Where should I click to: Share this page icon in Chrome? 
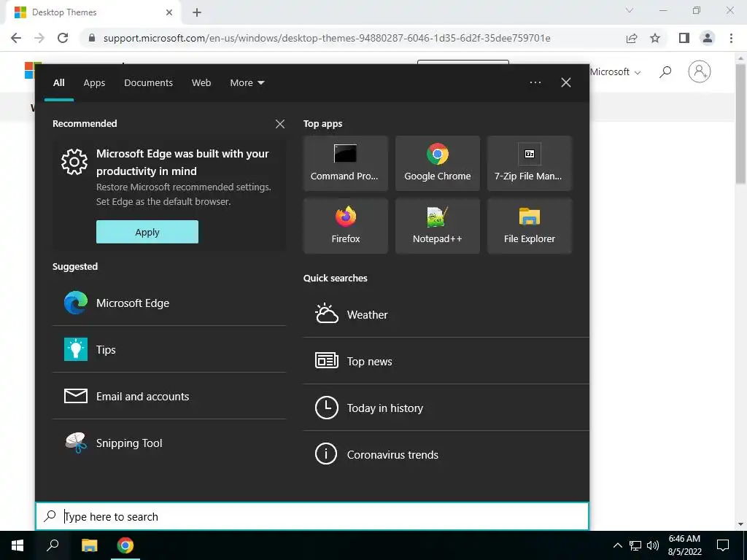click(x=632, y=38)
